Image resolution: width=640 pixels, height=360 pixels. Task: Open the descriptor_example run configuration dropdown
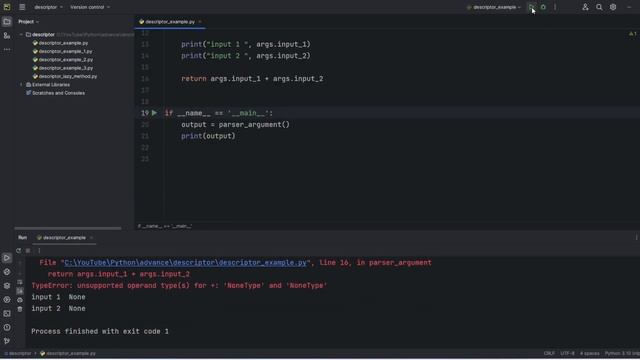point(494,7)
